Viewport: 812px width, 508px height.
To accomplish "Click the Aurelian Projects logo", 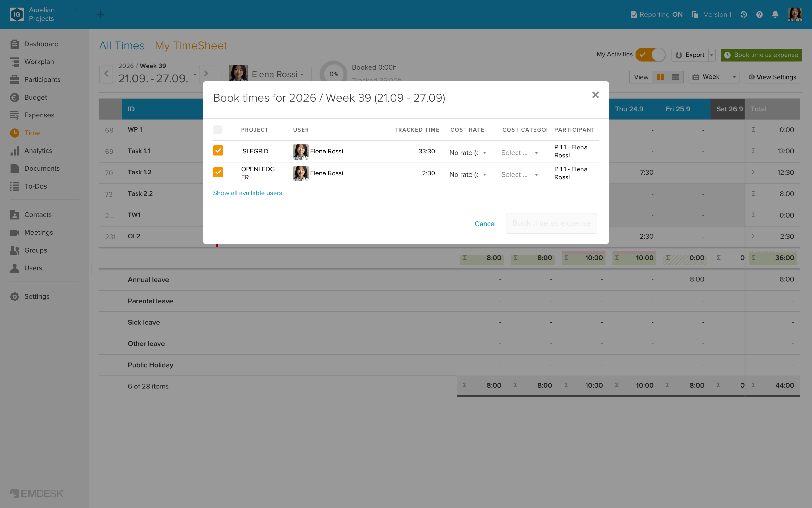I will pos(17,14).
